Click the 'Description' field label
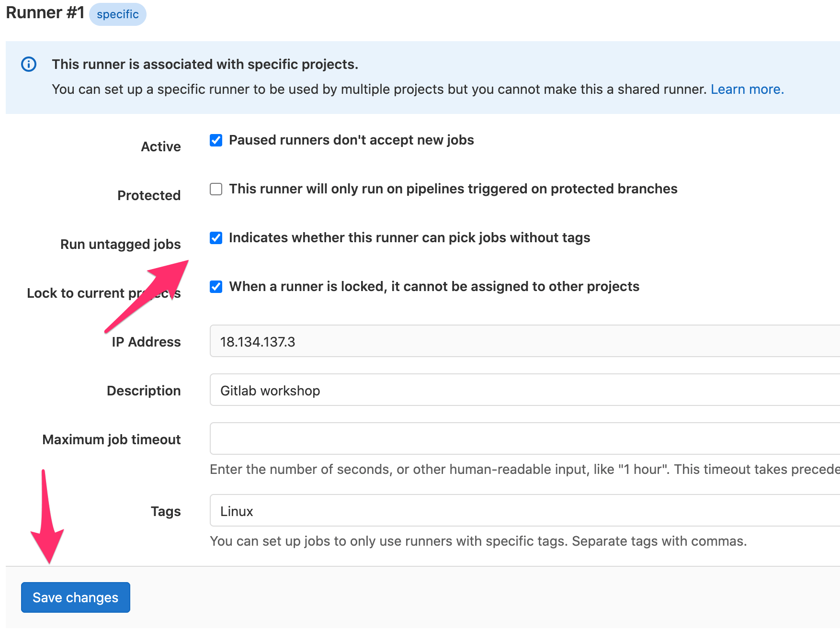Image resolution: width=840 pixels, height=629 pixels. pyautogui.click(x=144, y=391)
